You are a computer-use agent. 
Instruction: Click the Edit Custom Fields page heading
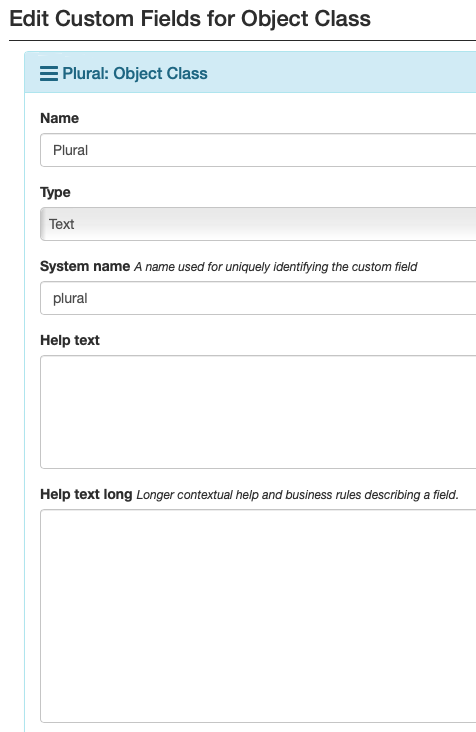190,19
